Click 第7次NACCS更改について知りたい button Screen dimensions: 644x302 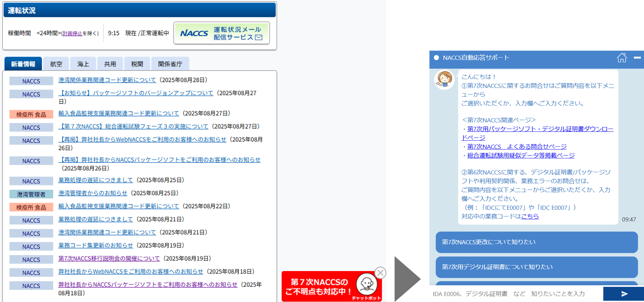537,242
